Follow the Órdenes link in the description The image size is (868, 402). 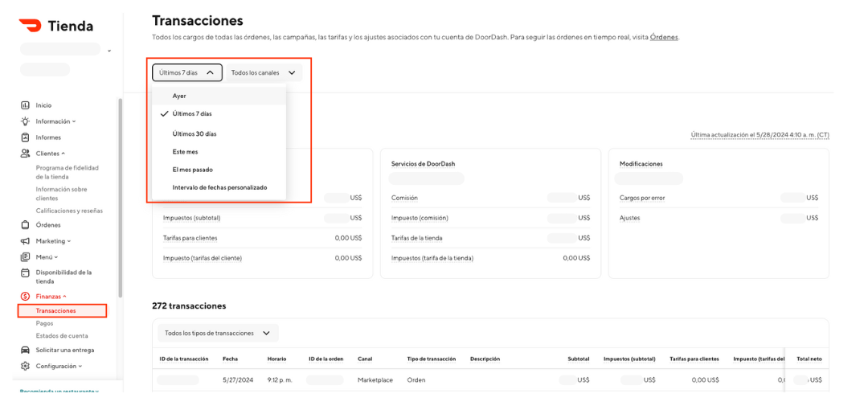pos(664,38)
